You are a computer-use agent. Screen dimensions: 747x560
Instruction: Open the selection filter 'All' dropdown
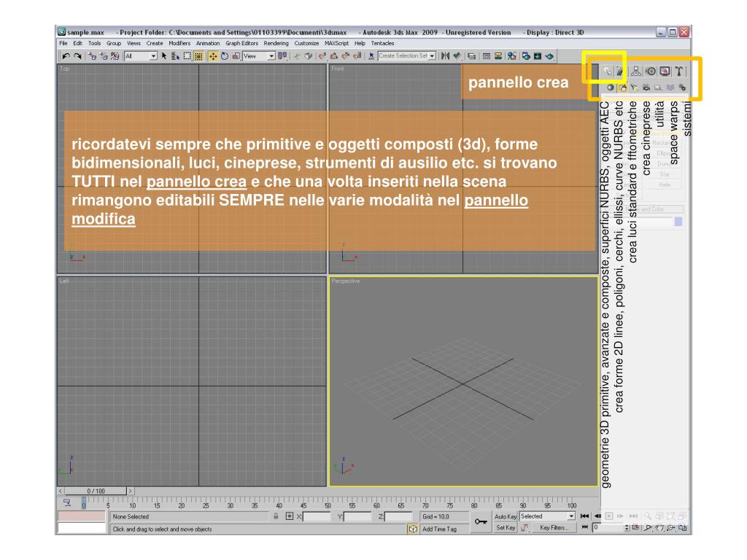point(152,55)
